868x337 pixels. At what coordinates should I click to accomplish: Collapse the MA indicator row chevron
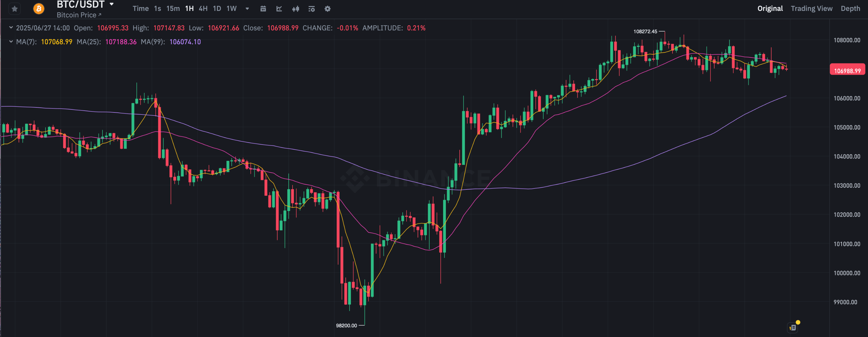tap(11, 41)
